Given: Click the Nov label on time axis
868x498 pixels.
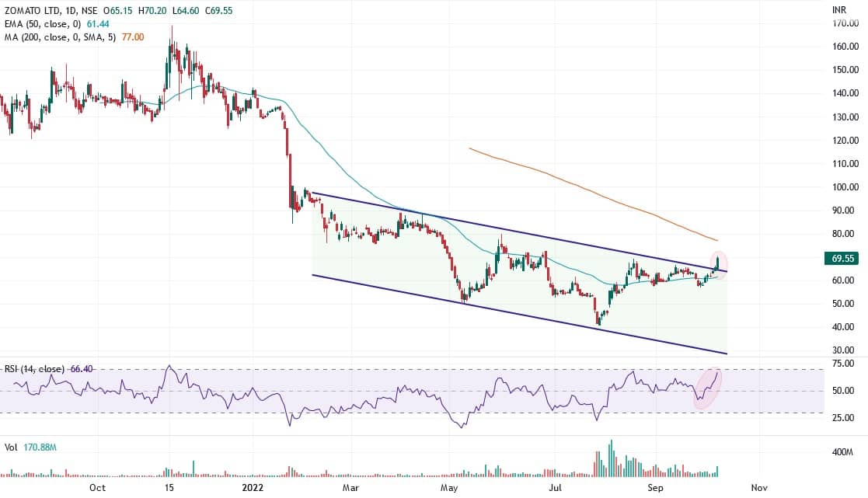Looking at the screenshot, I should pyautogui.click(x=759, y=488).
